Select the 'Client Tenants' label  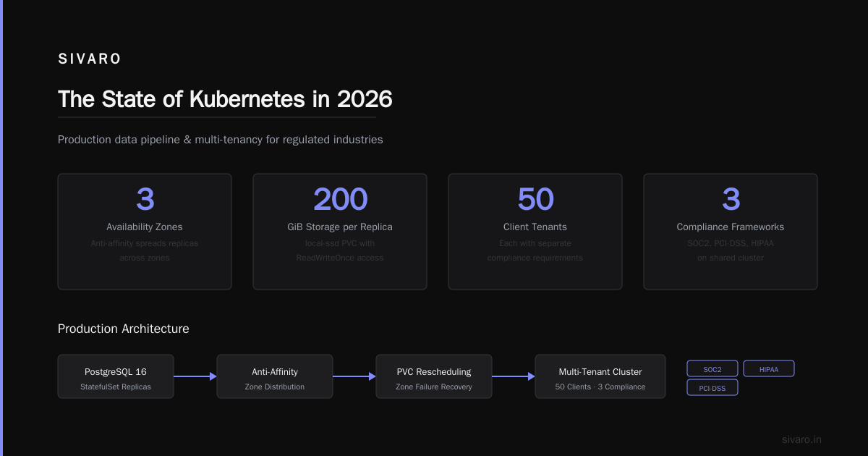coord(535,227)
